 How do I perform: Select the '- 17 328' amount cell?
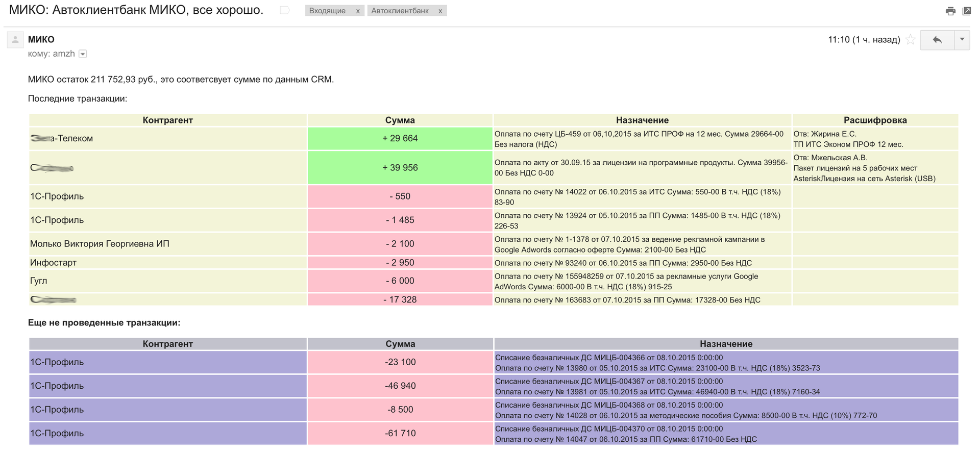(x=400, y=300)
